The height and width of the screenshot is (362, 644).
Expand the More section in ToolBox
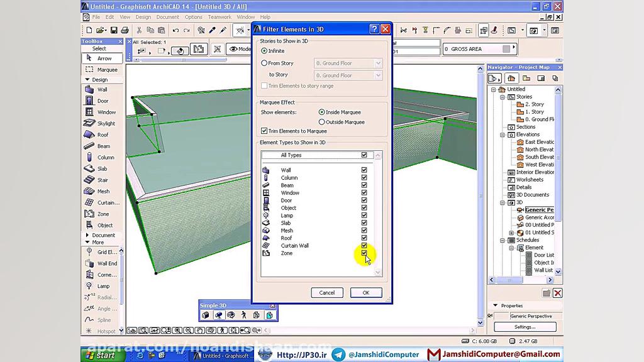pyautogui.click(x=87, y=242)
